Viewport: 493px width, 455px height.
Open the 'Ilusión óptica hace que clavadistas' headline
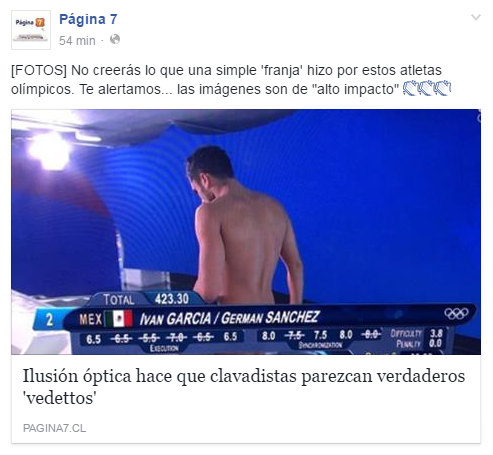pos(244,387)
